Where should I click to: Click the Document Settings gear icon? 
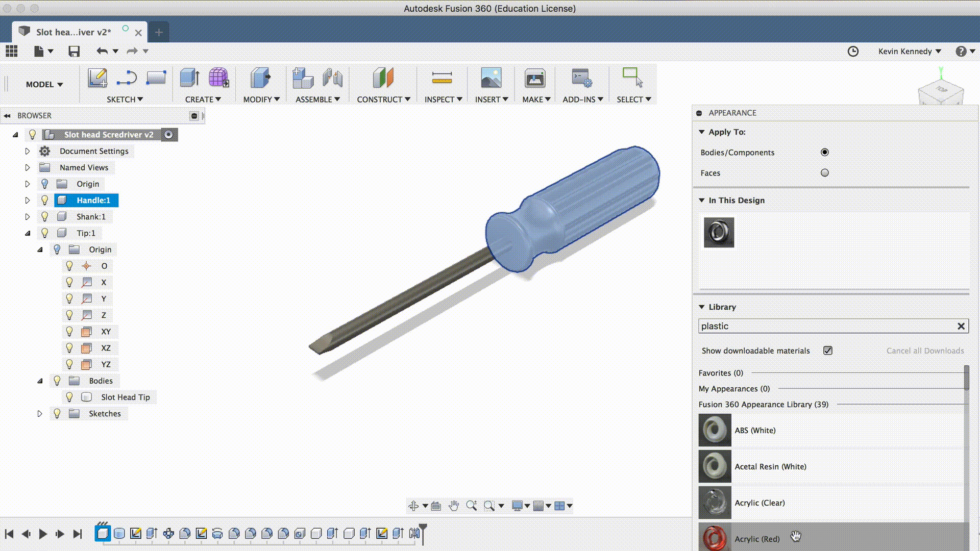pos(45,151)
